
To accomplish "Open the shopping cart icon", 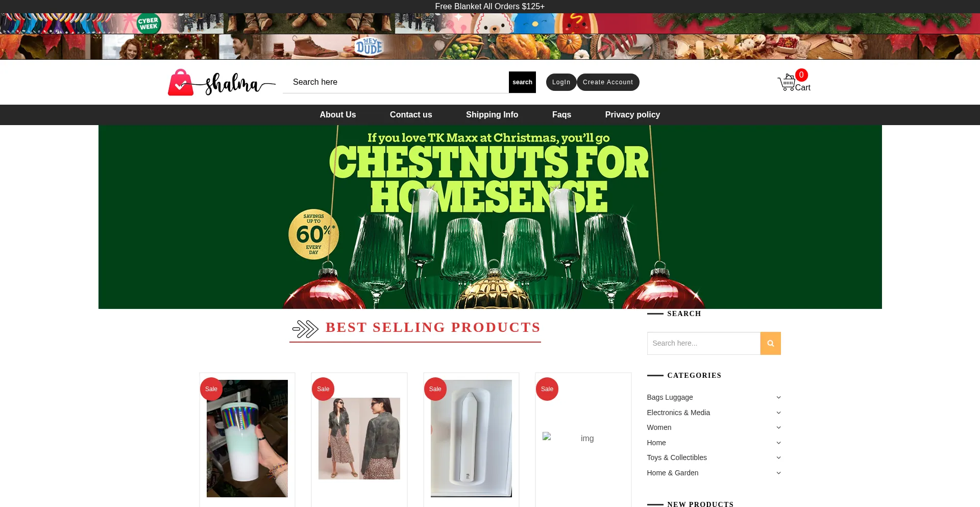I will click(x=786, y=83).
